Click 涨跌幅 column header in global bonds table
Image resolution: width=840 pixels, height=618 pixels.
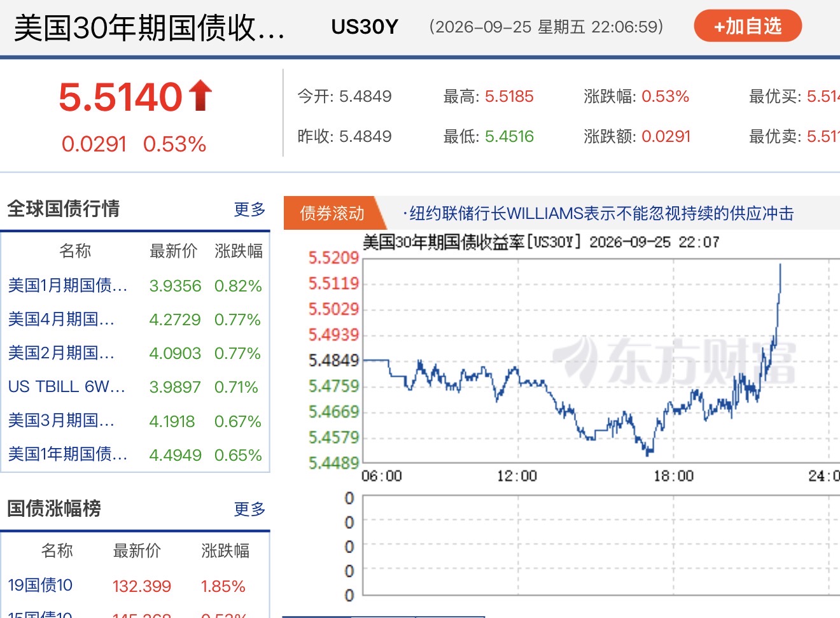(239, 251)
